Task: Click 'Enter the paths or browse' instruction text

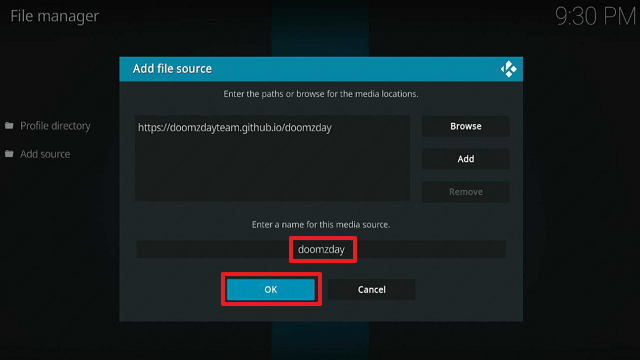Action: (321, 94)
